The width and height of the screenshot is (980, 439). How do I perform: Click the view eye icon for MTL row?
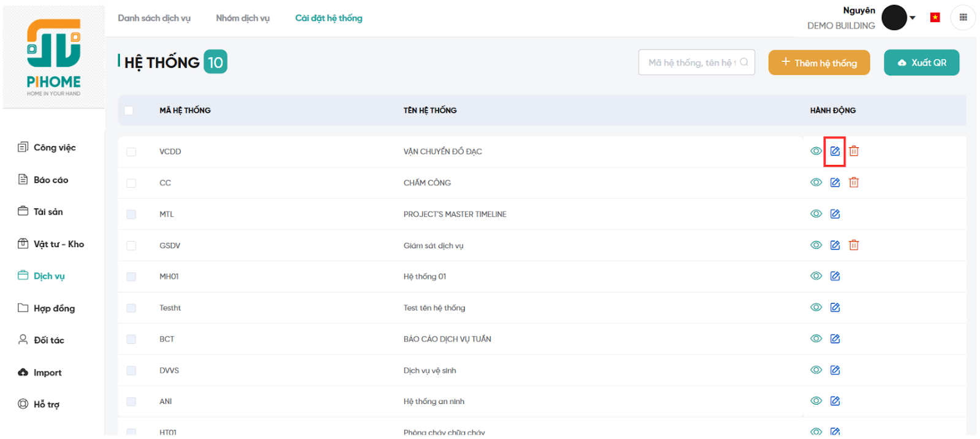coord(816,214)
